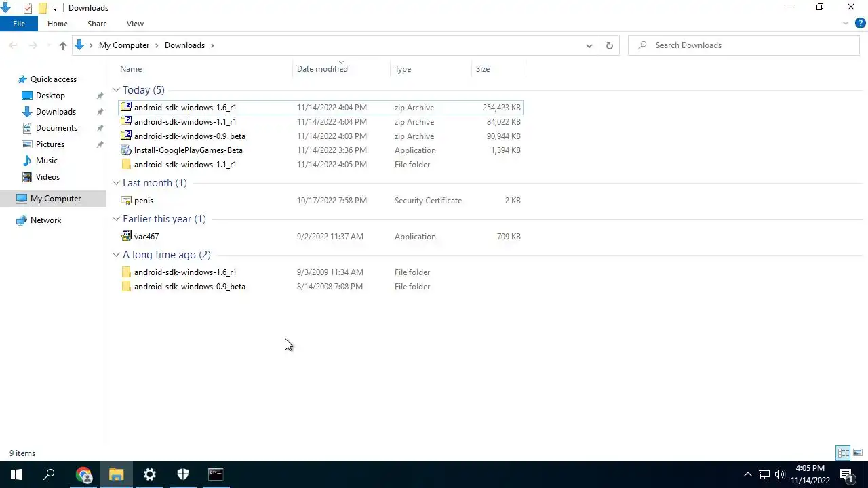Screen dimensions: 868x488
Task: Switch to Large icons view layout button
Action: pos(858,453)
